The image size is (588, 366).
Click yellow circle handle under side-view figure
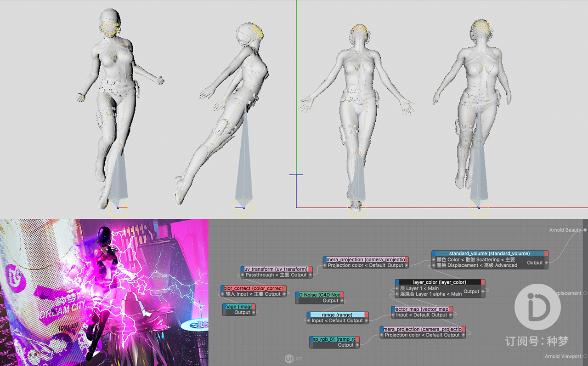(x=243, y=208)
